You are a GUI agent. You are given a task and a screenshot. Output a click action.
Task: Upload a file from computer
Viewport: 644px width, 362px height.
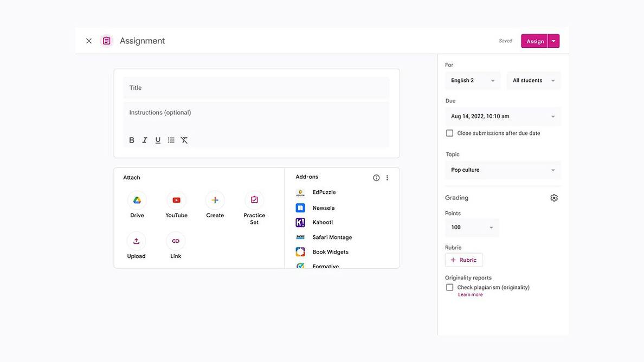point(136,241)
